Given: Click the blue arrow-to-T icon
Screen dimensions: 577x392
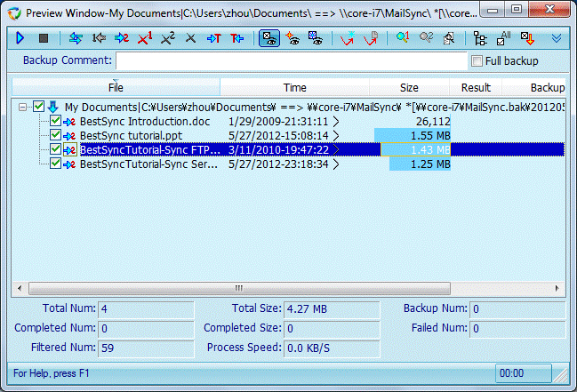Looking at the screenshot, I should [x=213, y=38].
